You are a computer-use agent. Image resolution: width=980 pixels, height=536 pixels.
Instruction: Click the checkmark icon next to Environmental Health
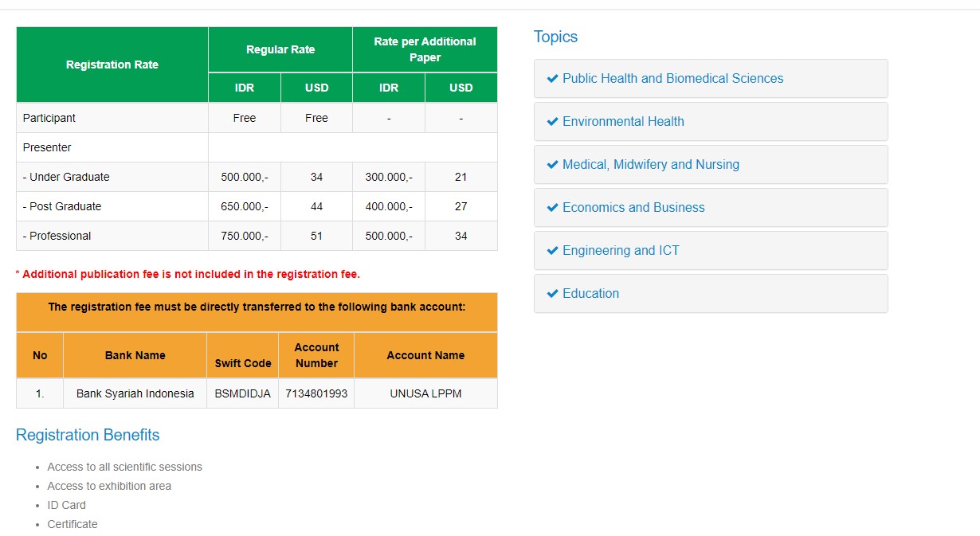(552, 122)
